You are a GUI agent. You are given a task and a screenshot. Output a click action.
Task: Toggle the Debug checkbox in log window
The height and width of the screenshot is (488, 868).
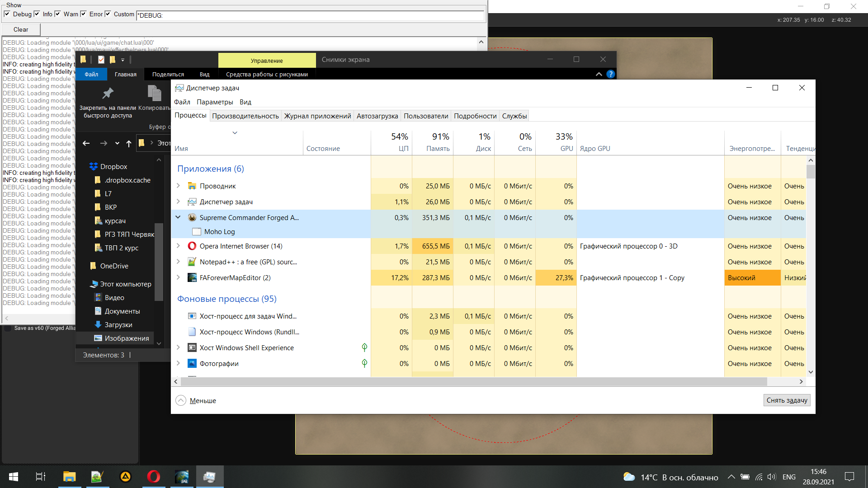click(x=7, y=14)
